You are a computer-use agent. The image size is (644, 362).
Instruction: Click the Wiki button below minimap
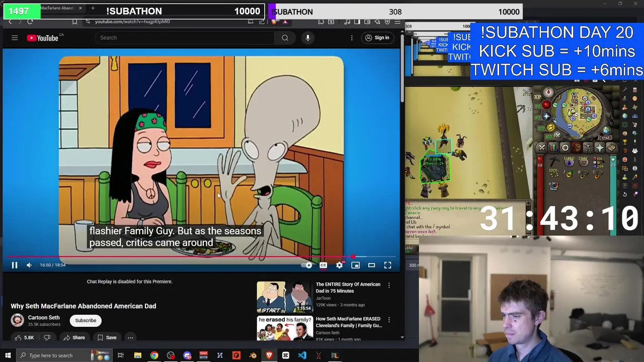click(605, 137)
